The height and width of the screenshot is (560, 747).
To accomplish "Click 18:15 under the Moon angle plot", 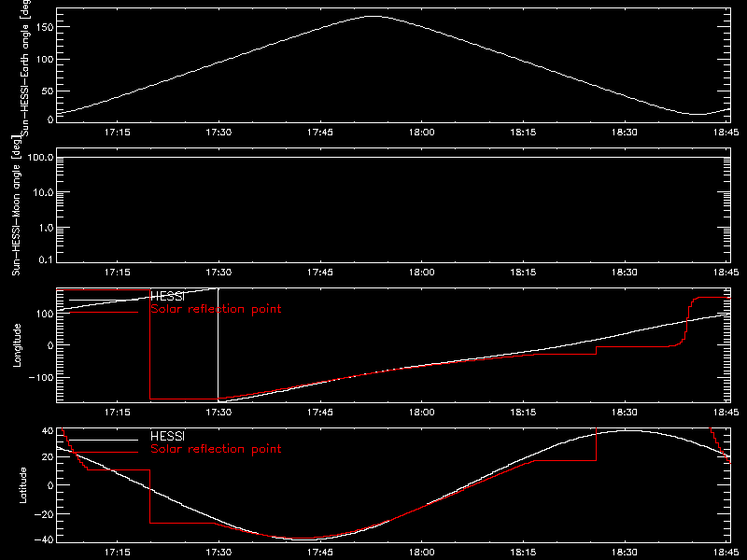I will point(523,272).
